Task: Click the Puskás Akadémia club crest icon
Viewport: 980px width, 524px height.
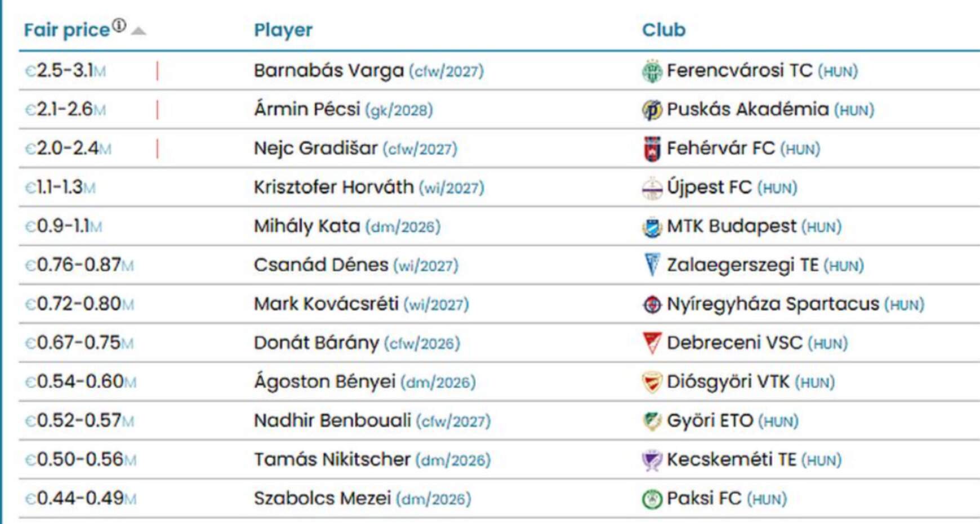Action: pyautogui.click(x=652, y=110)
